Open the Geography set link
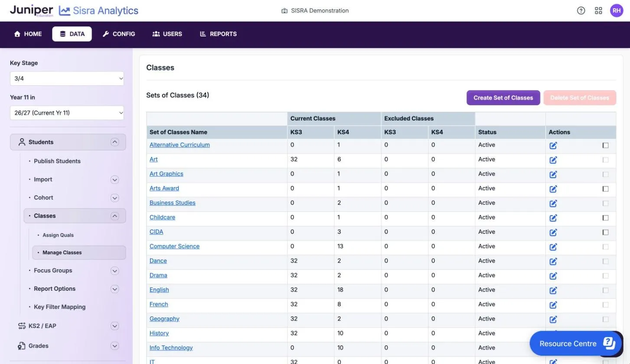This screenshot has width=630, height=364. 164,318
